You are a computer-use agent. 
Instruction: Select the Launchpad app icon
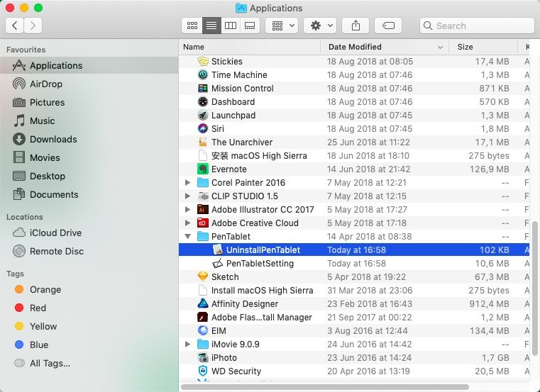(203, 115)
